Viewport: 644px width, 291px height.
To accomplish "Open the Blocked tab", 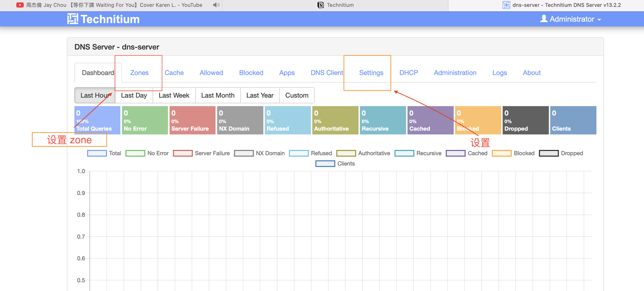I will coord(251,73).
